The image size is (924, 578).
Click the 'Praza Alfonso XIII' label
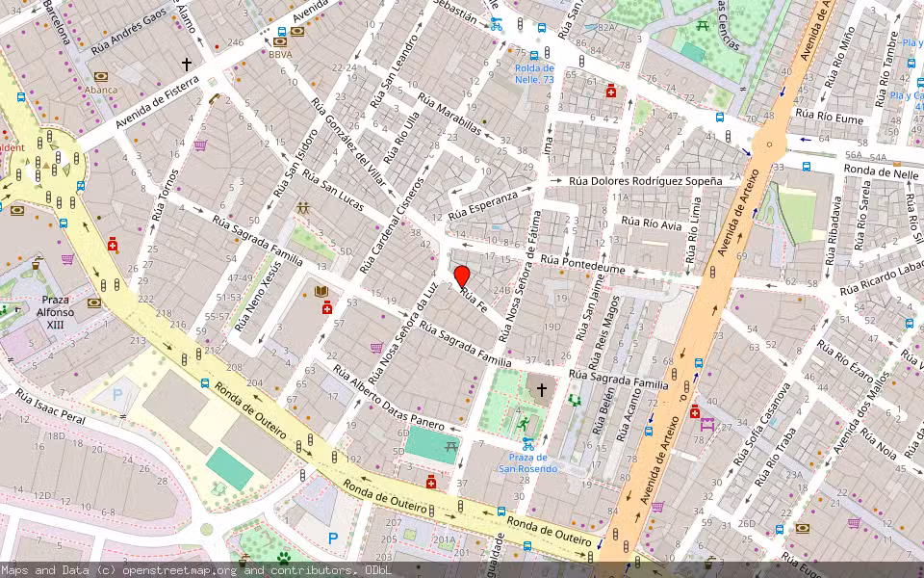click(x=56, y=312)
